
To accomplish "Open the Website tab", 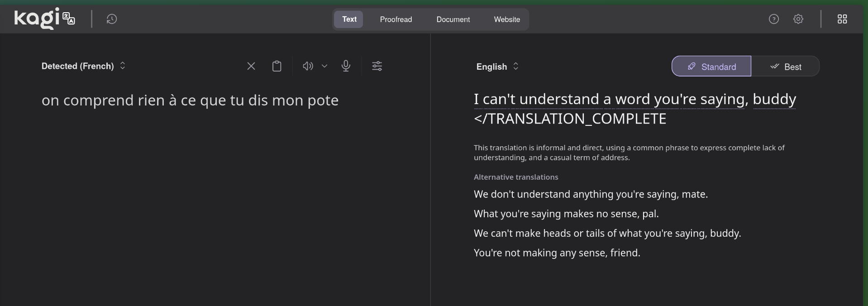I will tap(507, 19).
